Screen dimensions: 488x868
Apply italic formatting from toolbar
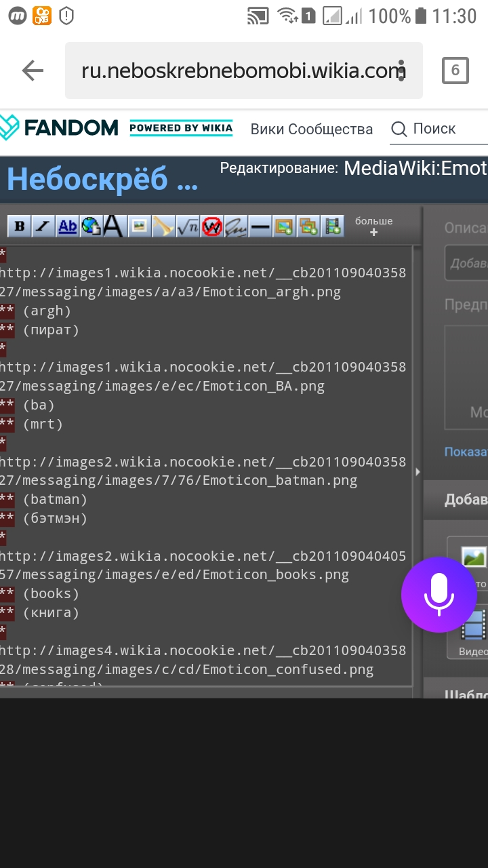tap(43, 226)
